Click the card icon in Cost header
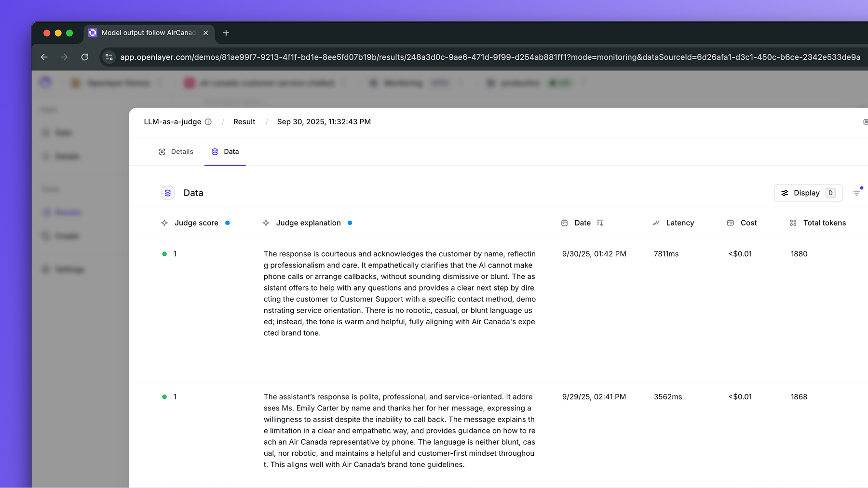The image size is (868, 488). point(731,223)
